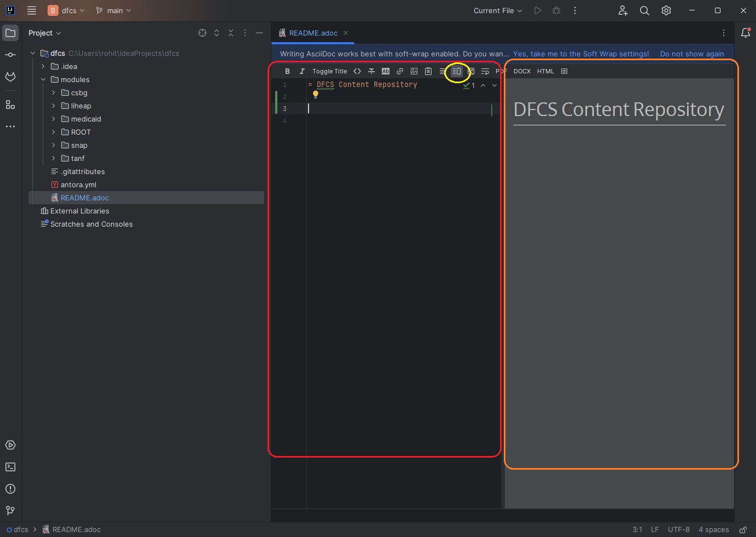Open Soft Wrap settings link

[x=581, y=54]
